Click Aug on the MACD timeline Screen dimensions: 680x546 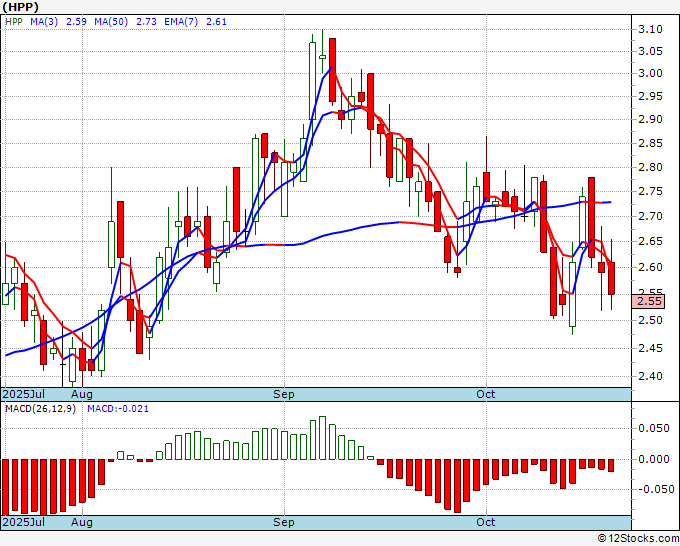tap(82, 522)
